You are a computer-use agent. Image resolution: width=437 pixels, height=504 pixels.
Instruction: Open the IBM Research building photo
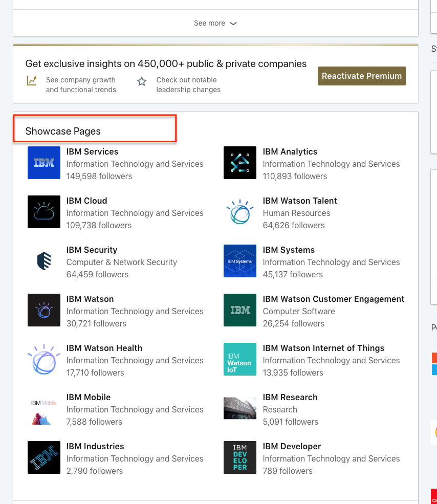click(240, 408)
